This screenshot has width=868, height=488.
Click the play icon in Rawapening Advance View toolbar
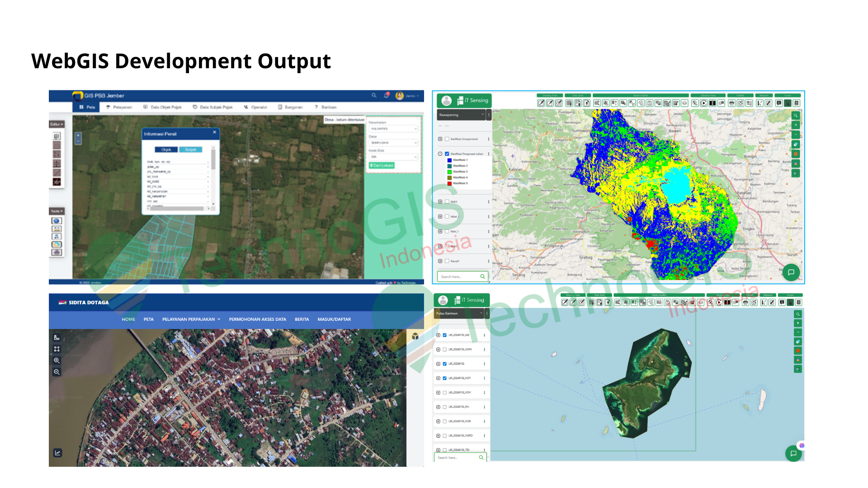pos(703,103)
